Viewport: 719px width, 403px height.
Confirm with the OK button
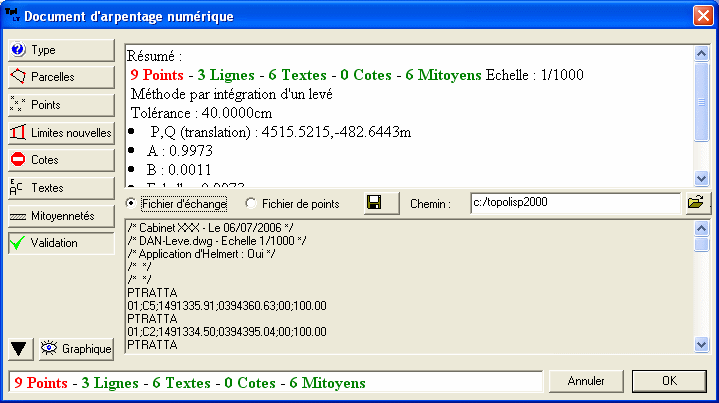click(669, 381)
